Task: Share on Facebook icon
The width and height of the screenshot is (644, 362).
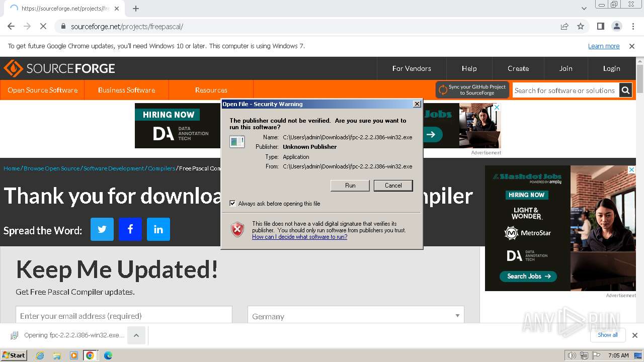Action: [x=130, y=229]
